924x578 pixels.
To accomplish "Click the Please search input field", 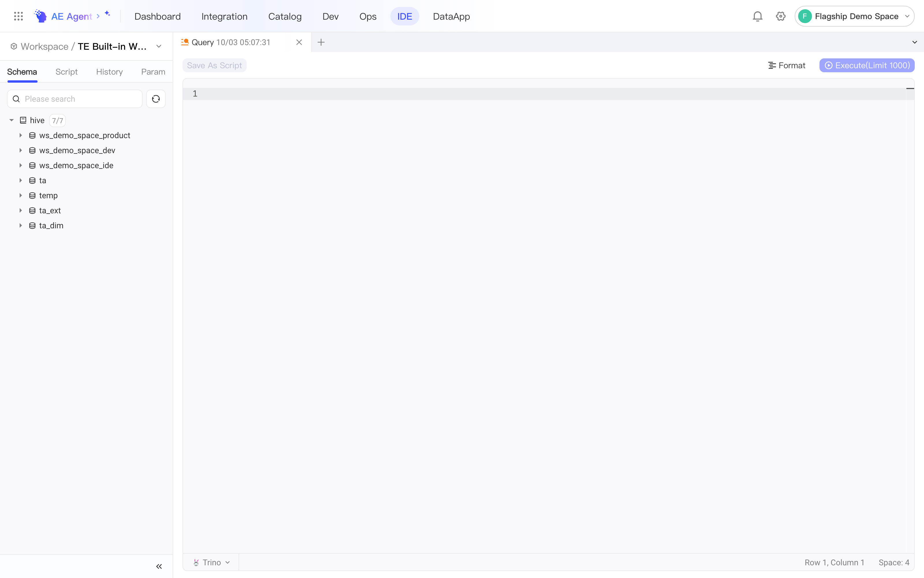I will tap(75, 99).
